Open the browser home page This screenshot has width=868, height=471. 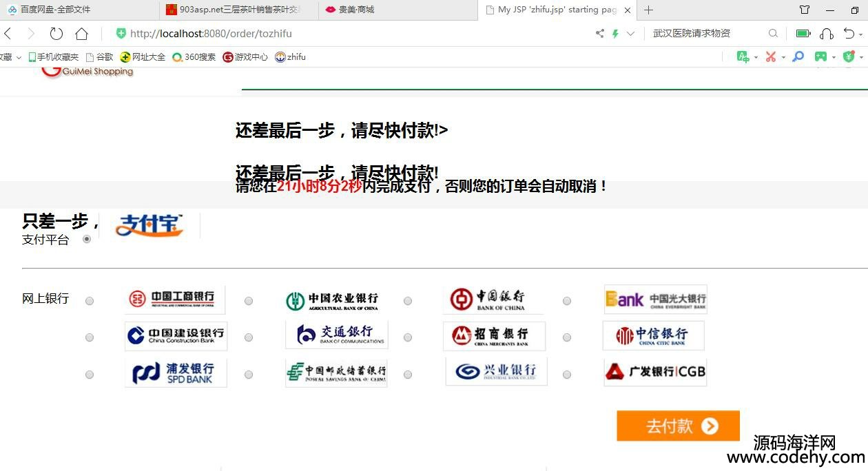pyautogui.click(x=81, y=33)
